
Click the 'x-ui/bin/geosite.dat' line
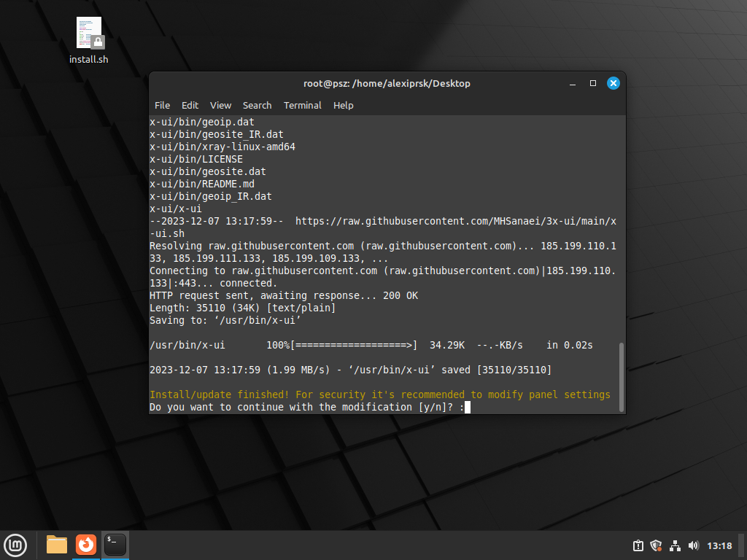pyautogui.click(x=208, y=171)
